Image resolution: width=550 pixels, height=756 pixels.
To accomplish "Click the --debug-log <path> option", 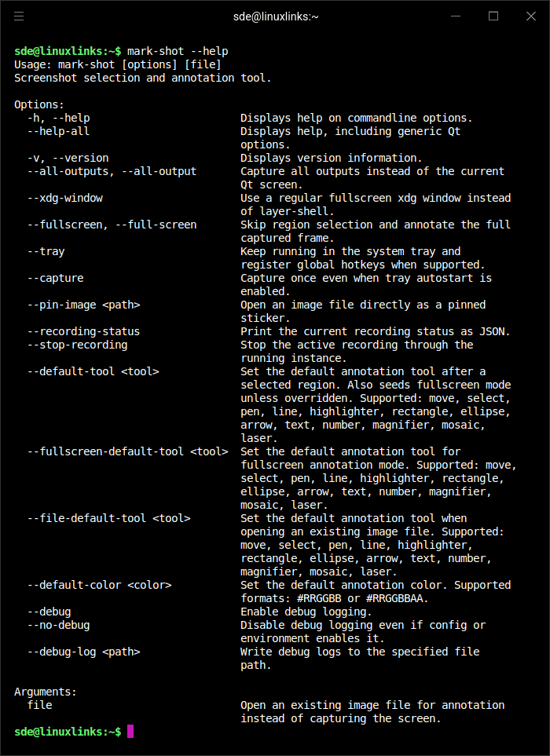I will pos(83,652).
